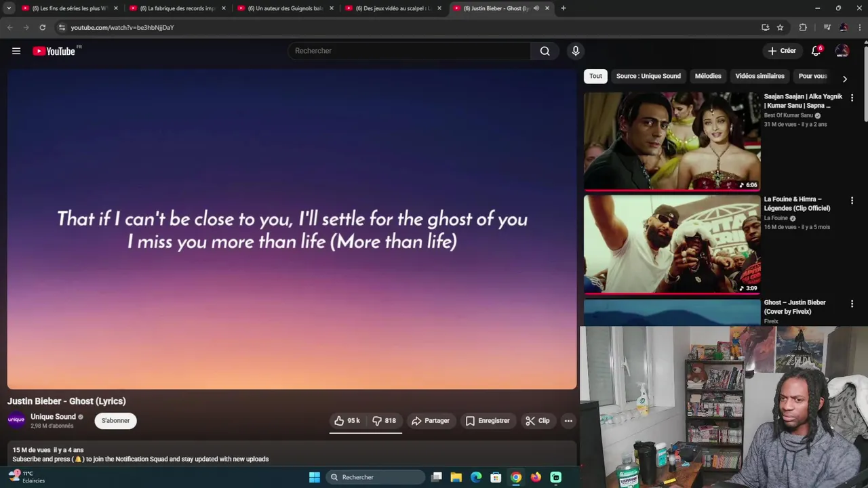The width and height of the screenshot is (868, 488).
Task: Open Firefox from the taskbar
Action: (x=536, y=477)
